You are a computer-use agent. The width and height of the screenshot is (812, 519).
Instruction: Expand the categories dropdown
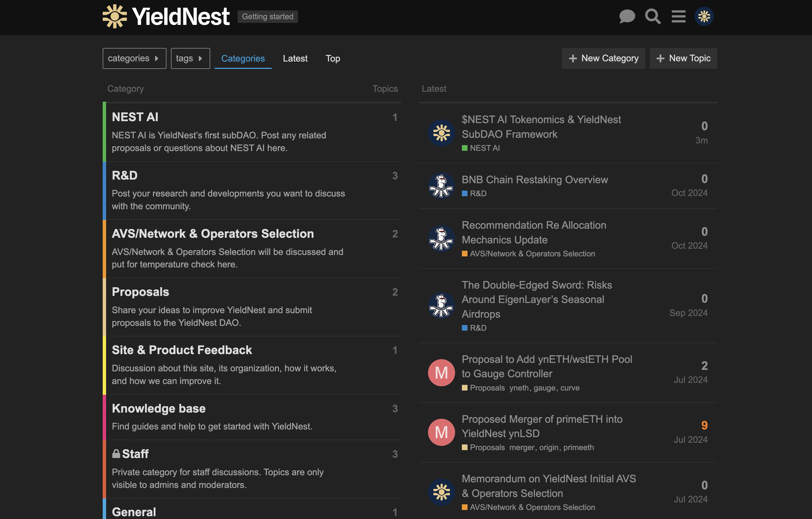tap(134, 58)
